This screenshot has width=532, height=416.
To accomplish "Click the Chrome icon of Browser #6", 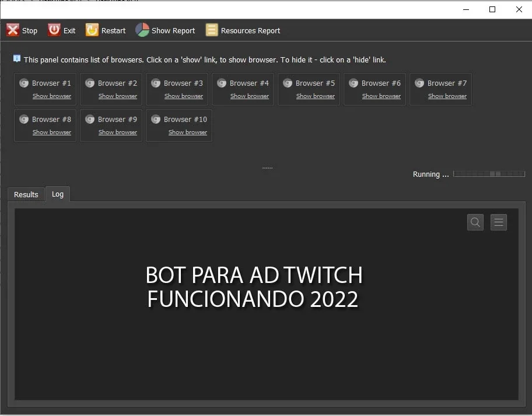I will pos(353,83).
